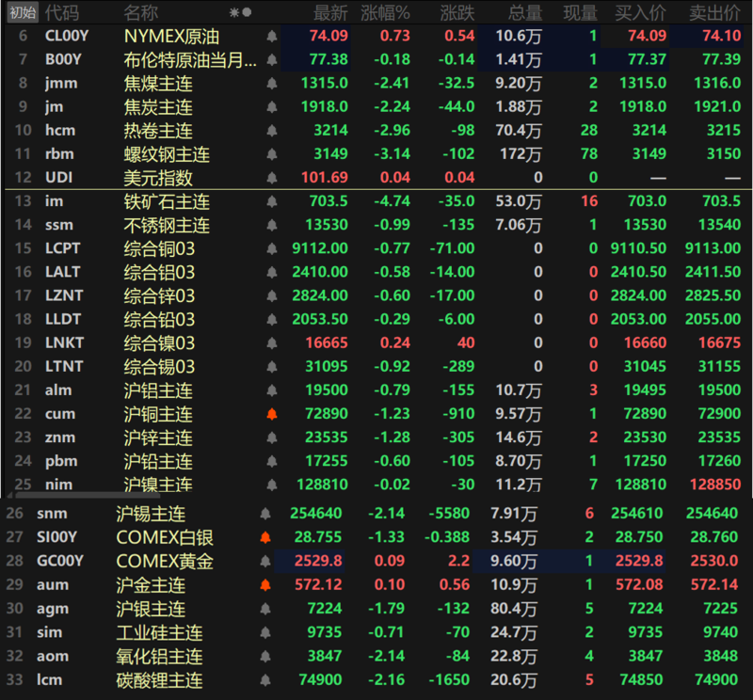
Task: Click the gear and dot icons in header
Action: (241, 12)
